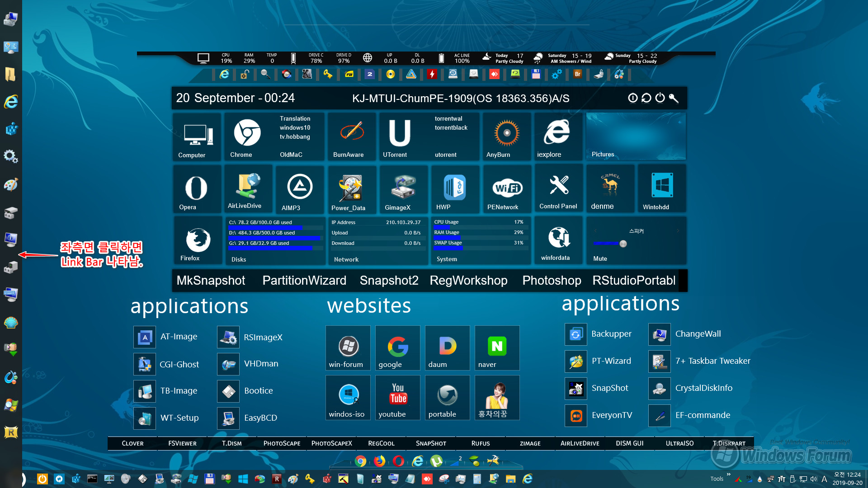Open the winfordata tile
Screen dimensions: 868x488
[558, 241]
